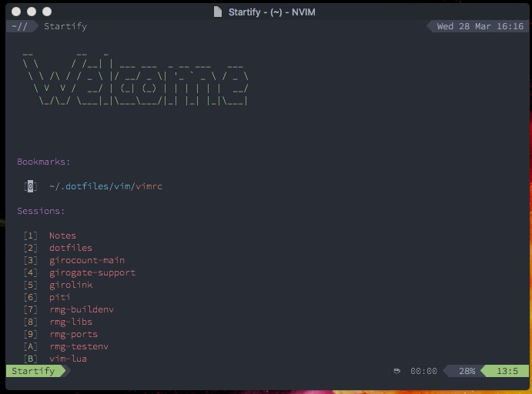Select the Startify tab in the tabline
This screenshot has height=394, width=532.
pos(65,26)
